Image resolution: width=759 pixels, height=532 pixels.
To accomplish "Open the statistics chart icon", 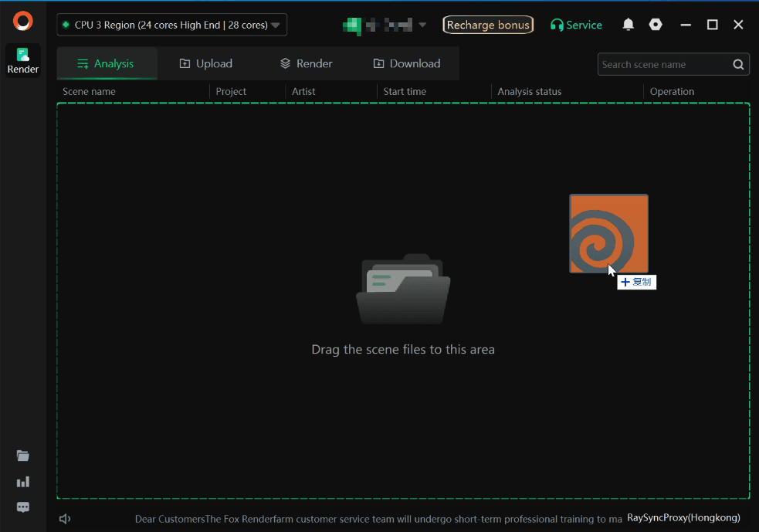I will pos(23,482).
